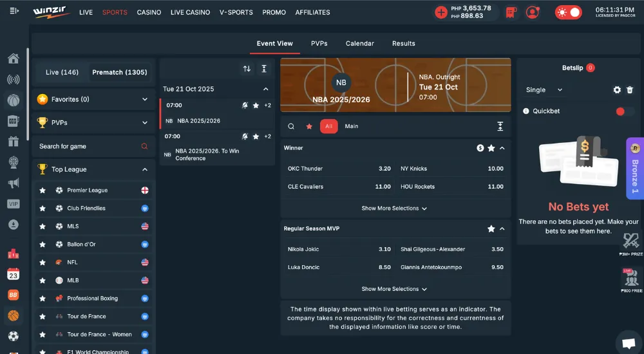This screenshot has width=644, height=354.
Task: Favorite Premier League star
Action: pyautogui.click(x=43, y=190)
